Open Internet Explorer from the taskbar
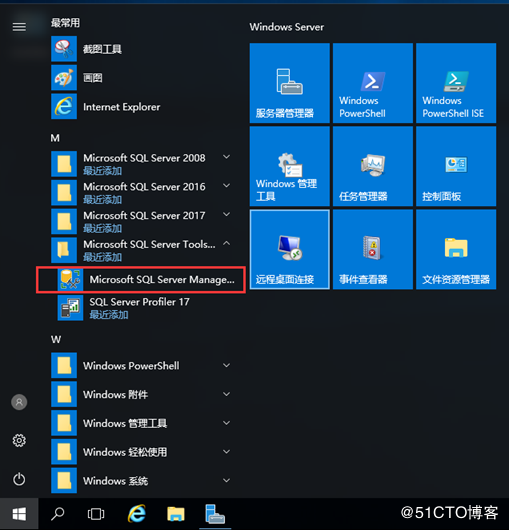 [137, 514]
